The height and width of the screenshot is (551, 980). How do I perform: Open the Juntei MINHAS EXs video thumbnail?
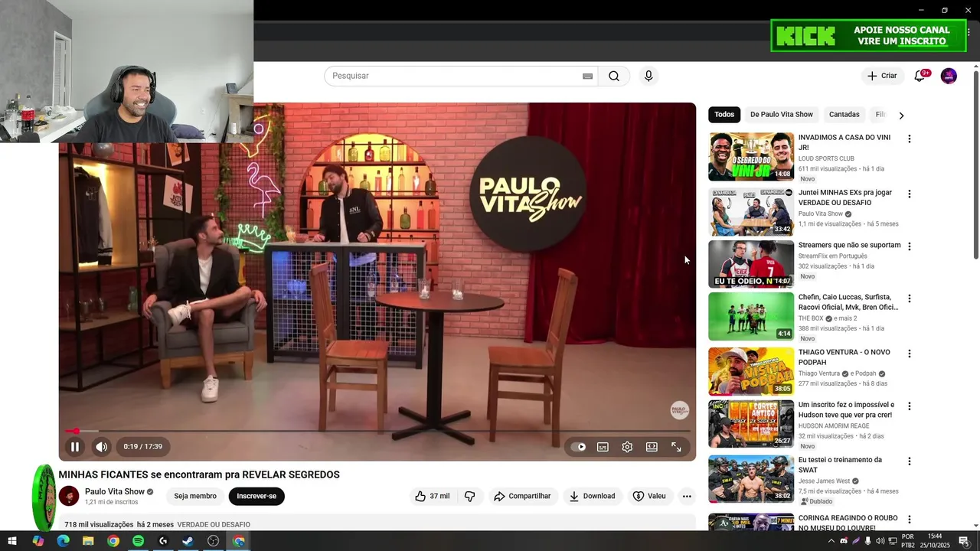click(751, 212)
